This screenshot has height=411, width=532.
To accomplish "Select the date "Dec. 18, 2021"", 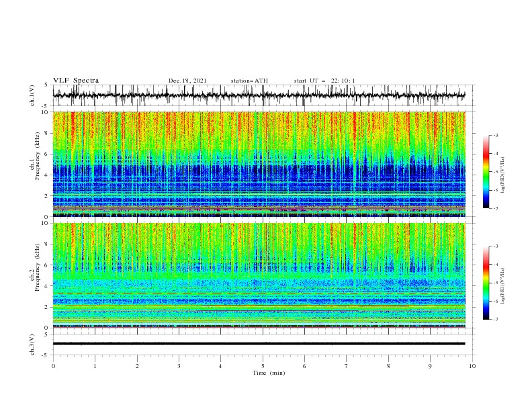I will click(187, 81).
